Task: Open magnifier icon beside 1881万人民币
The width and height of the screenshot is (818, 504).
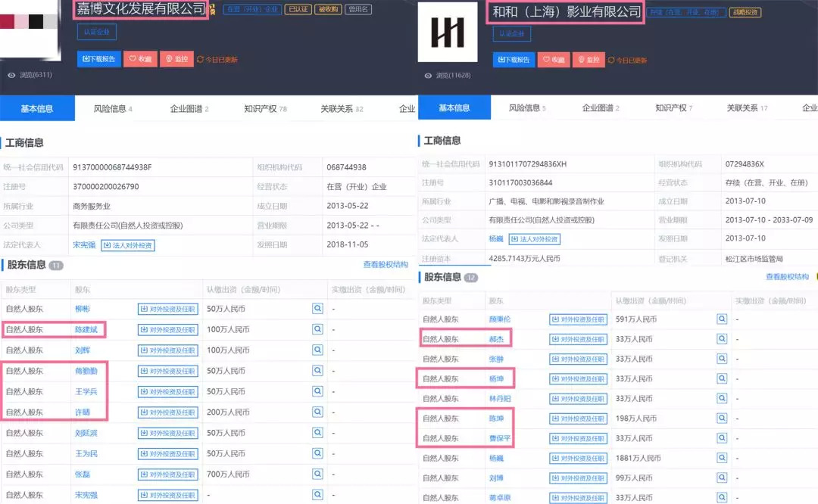Action: (x=722, y=458)
